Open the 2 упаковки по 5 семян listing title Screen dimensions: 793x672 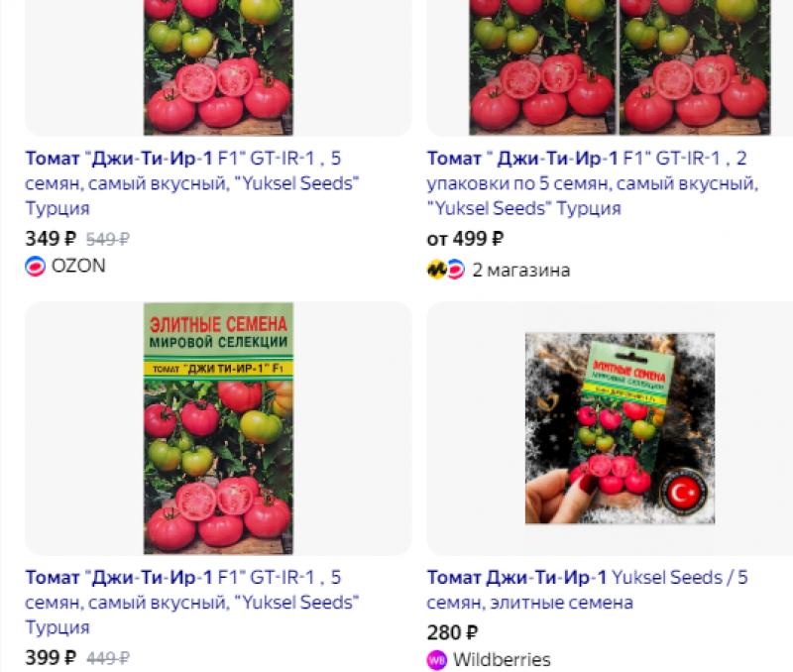point(593,183)
